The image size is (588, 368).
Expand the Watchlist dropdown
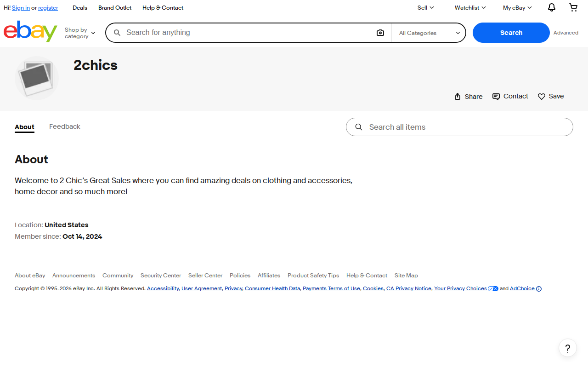(470, 8)
